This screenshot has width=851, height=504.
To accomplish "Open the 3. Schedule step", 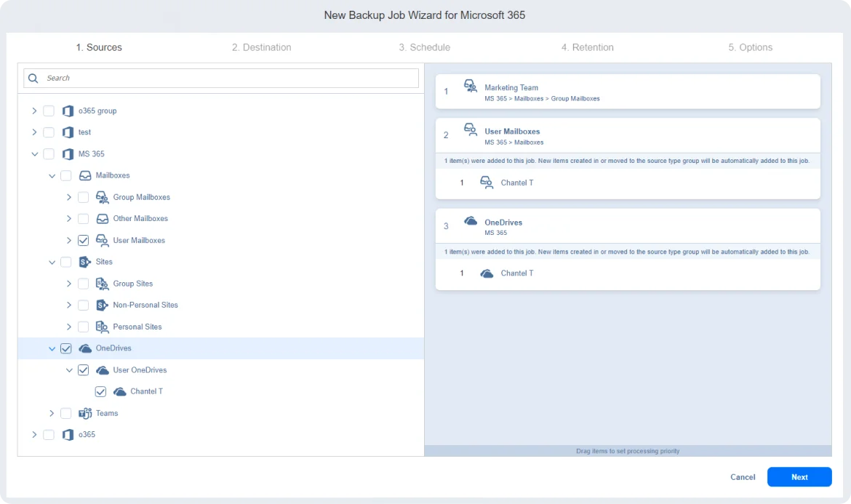I will point(424,47).
